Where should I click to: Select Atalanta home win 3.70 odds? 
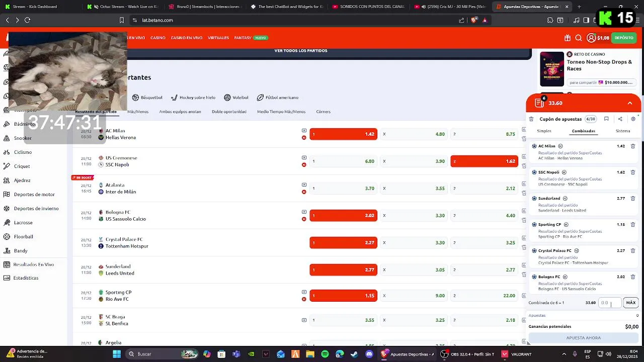click(343, 189)
